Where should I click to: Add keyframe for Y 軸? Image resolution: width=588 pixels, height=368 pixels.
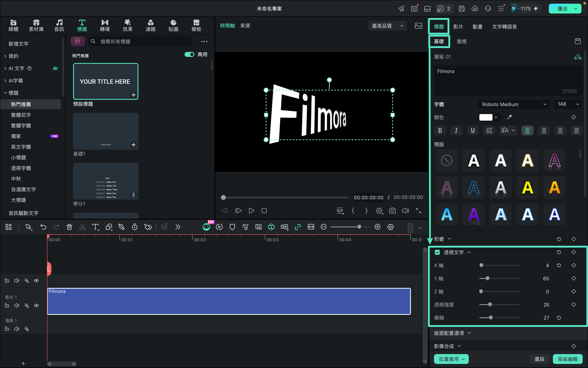[x=574, y=278]
